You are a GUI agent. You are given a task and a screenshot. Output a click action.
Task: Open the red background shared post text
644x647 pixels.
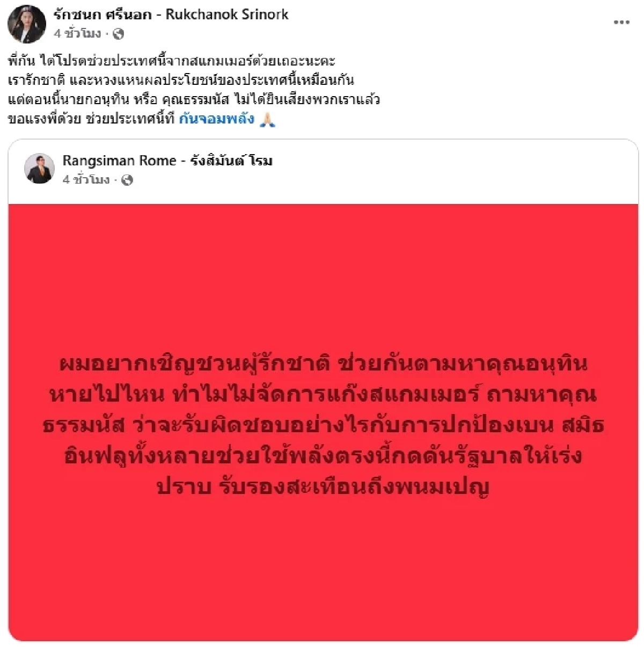[x=323, y=425]
